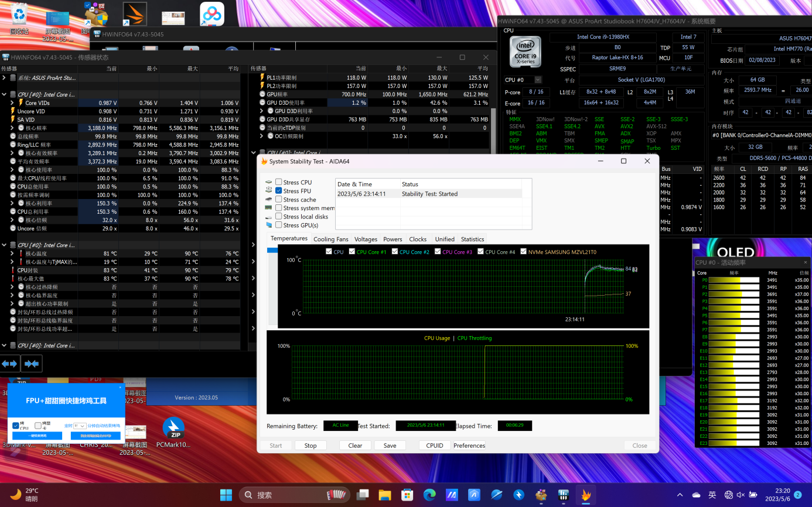The image size is (812, 507).
Task: Switch to AIDA64 flame taskbar icon
Action: pyautogui.click(x=586, y=495)
